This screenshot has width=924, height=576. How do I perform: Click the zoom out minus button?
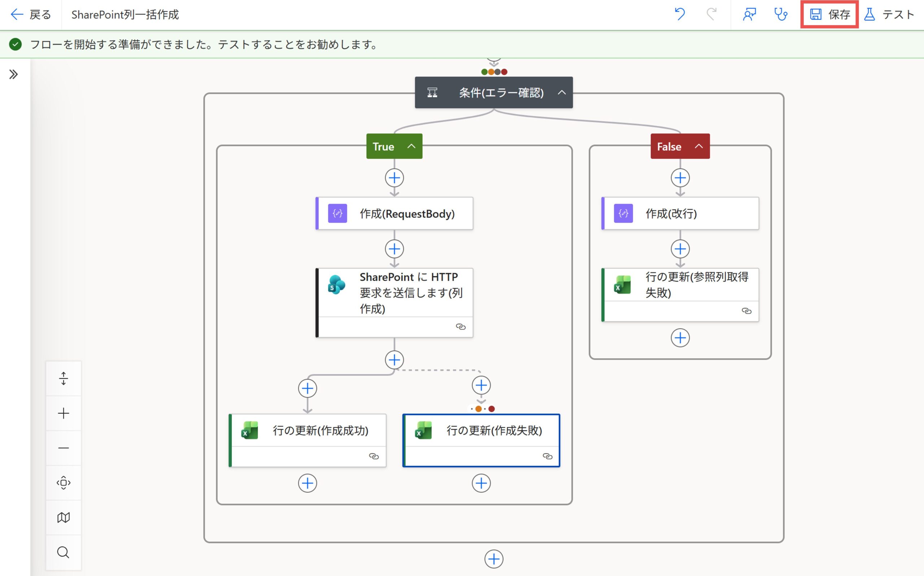tap(64, 448)
